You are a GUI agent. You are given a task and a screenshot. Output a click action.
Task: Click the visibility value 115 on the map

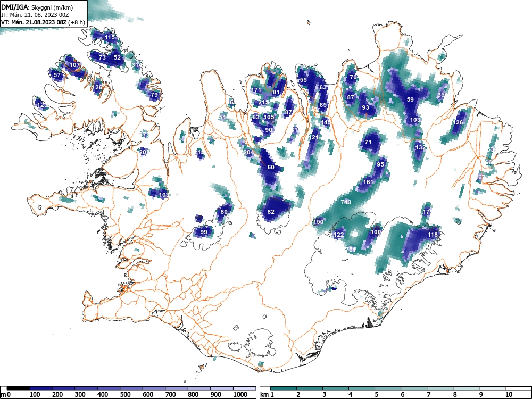coord(110,37)
